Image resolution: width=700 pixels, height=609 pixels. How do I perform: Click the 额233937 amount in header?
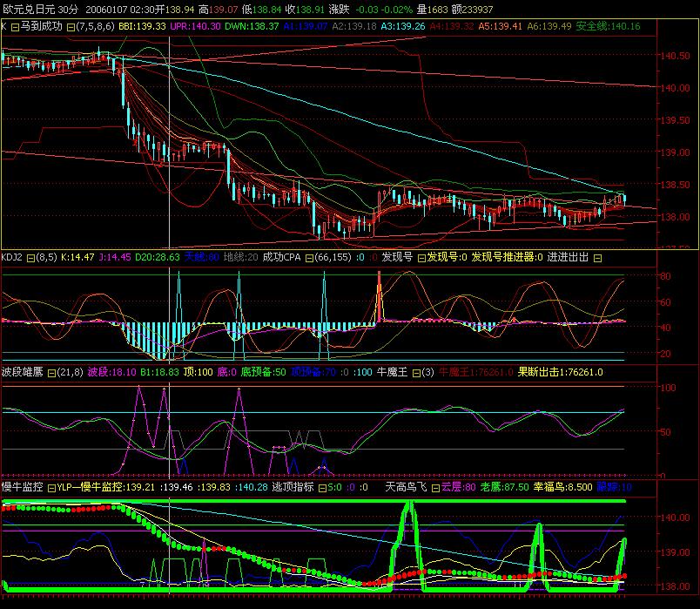pyautogui.click(x=472, y=10)
